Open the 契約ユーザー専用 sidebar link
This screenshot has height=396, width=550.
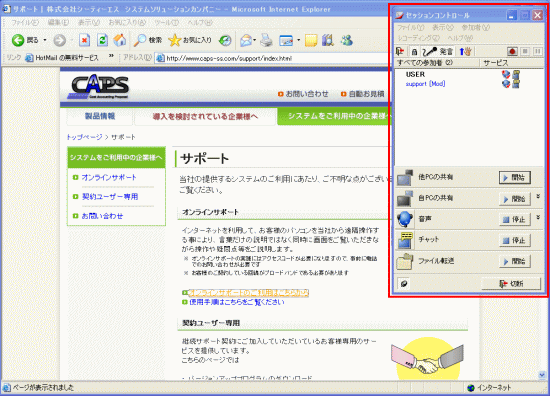(x=110, y=197)
